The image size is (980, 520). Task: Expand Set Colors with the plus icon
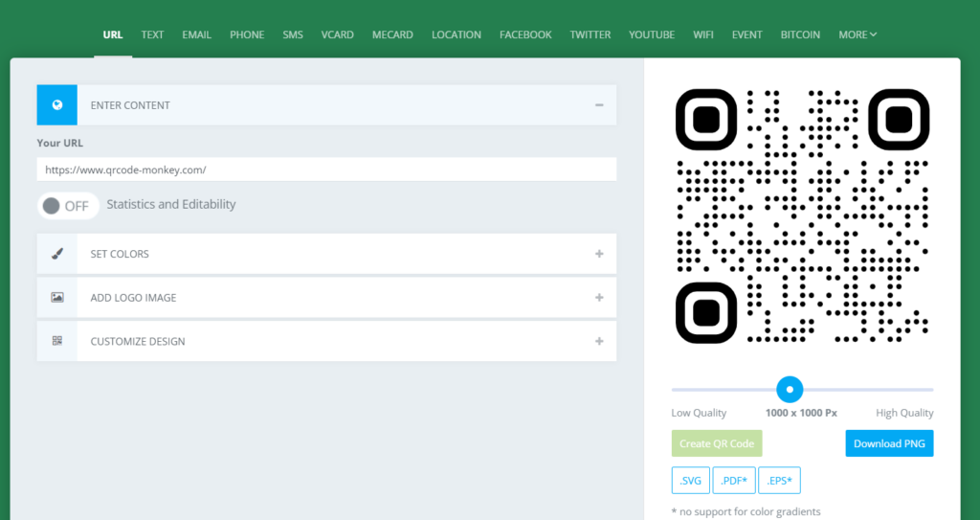click(x=599, y=254)
